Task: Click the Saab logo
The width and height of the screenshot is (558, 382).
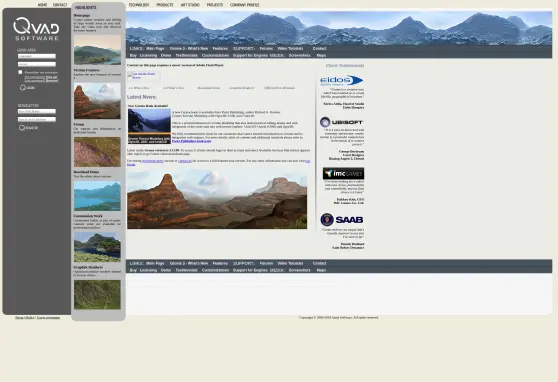Action: 342,220
